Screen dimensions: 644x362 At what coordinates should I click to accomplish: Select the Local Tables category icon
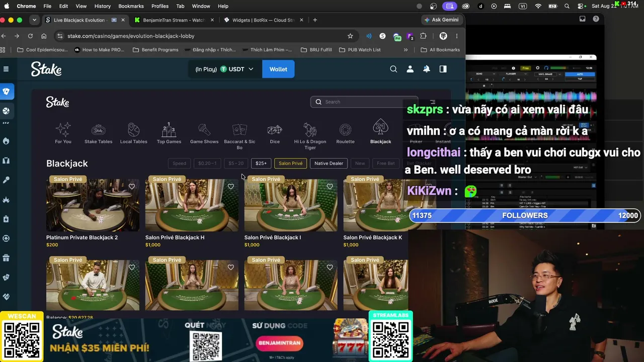point(133,130)
